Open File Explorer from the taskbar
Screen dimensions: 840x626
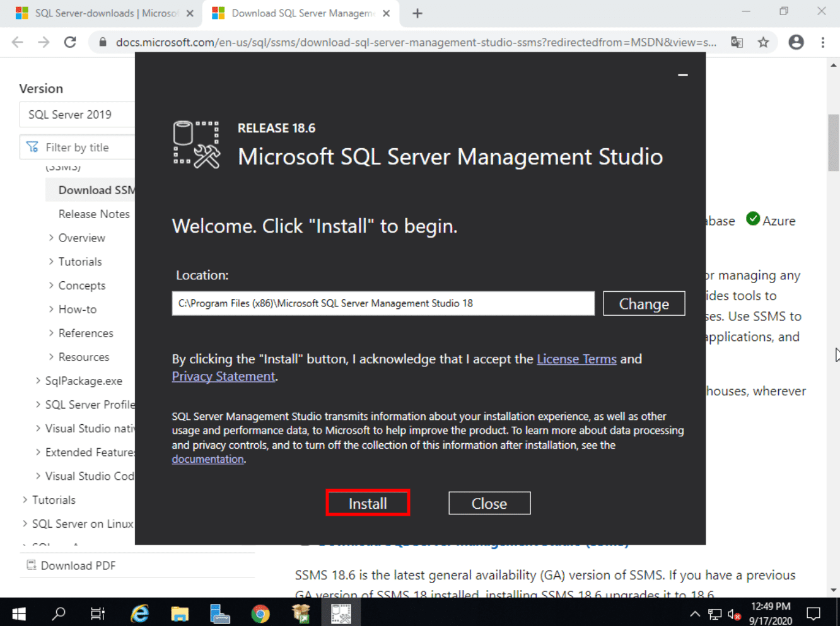(180, 613)
